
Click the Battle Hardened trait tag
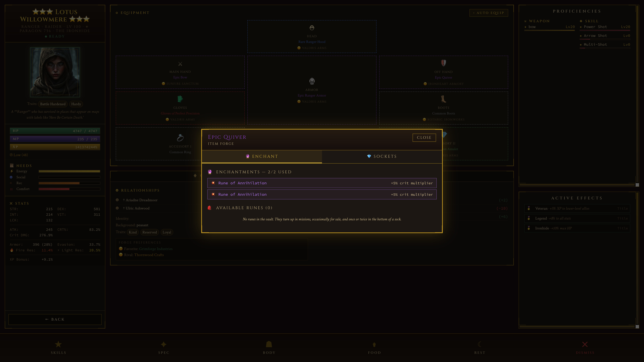pos(53,104)
